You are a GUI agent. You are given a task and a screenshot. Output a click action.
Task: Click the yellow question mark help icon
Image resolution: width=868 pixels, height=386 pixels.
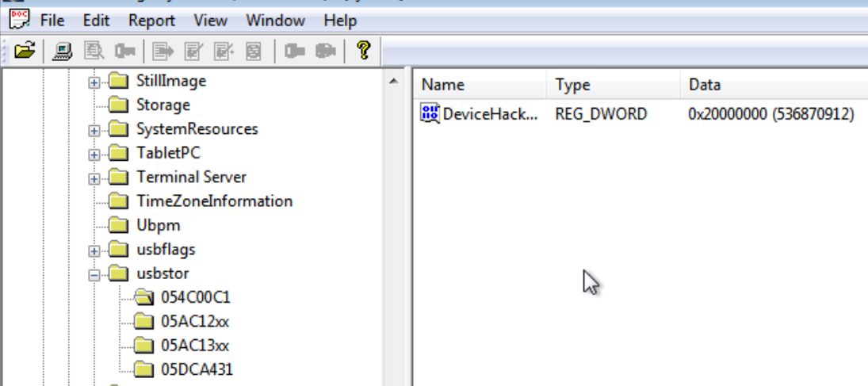tap(363, 52)
